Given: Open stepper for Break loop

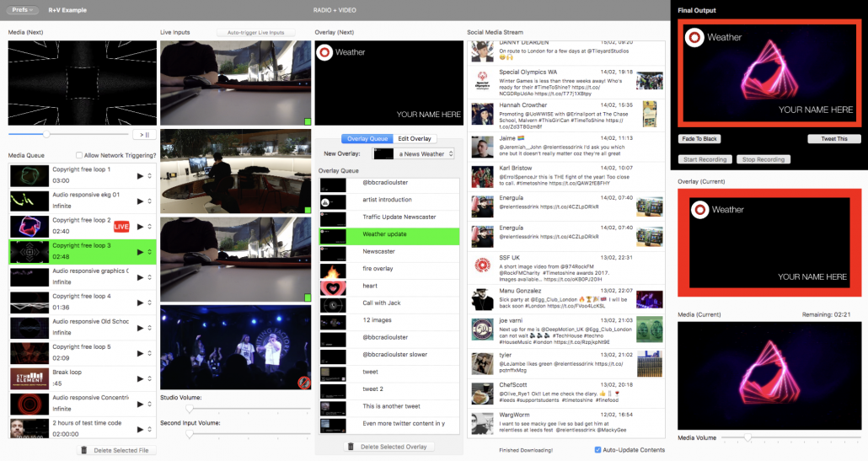Looking at the screenshot, I should (149, 379).
